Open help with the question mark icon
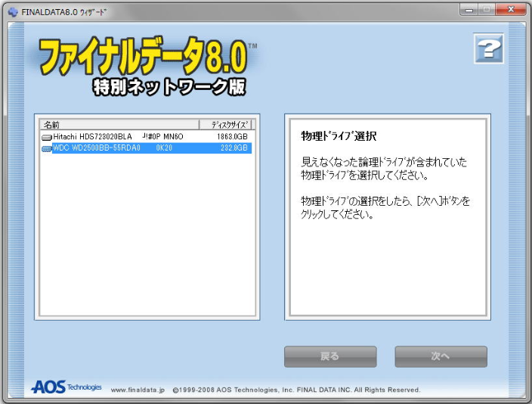 (488, 49)
